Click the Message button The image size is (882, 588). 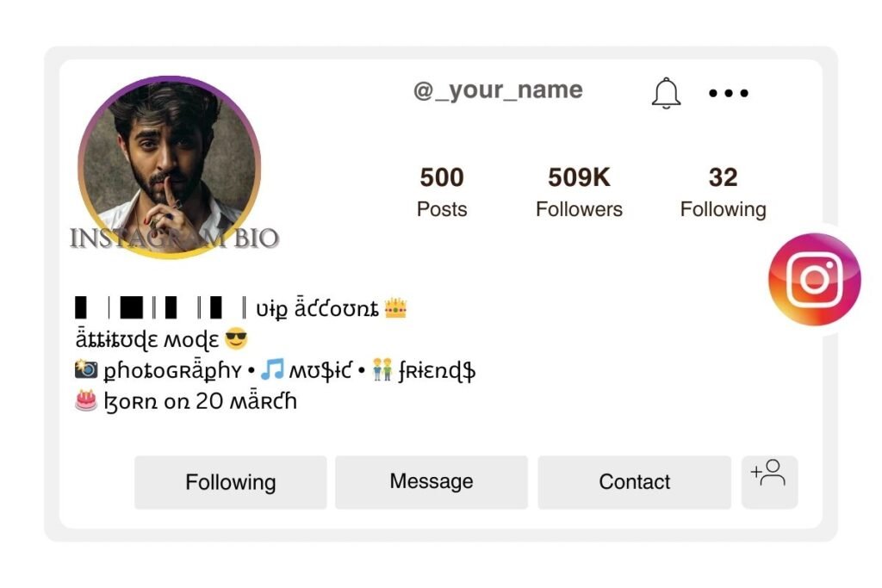point(432,482)
